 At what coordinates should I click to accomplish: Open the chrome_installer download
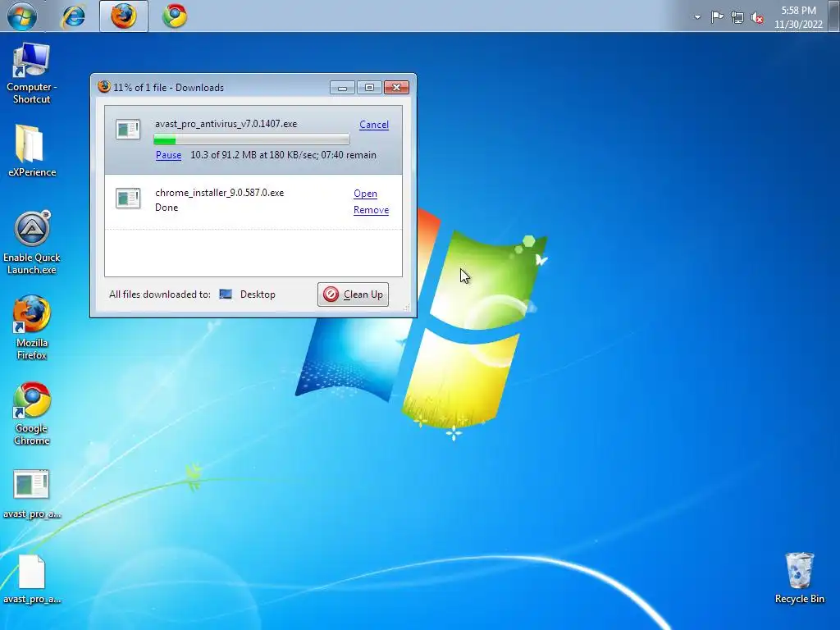pyautogui.click(x=365, y=194)
